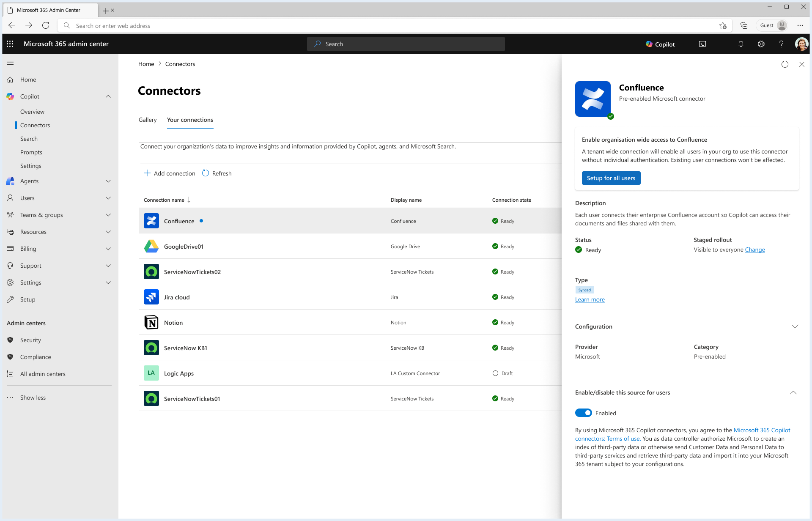Click Show less in sidebar
812x521 pixels.
click(x=33, y=398)
